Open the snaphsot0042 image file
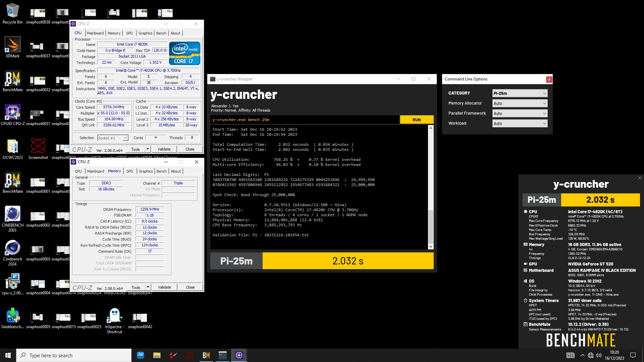 click(140, 320)
